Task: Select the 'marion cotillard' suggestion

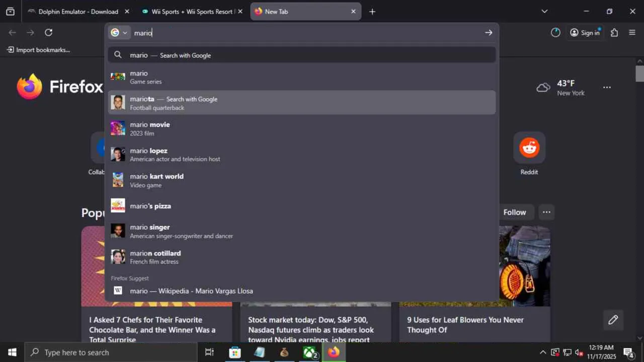Action: coord(302,257)
